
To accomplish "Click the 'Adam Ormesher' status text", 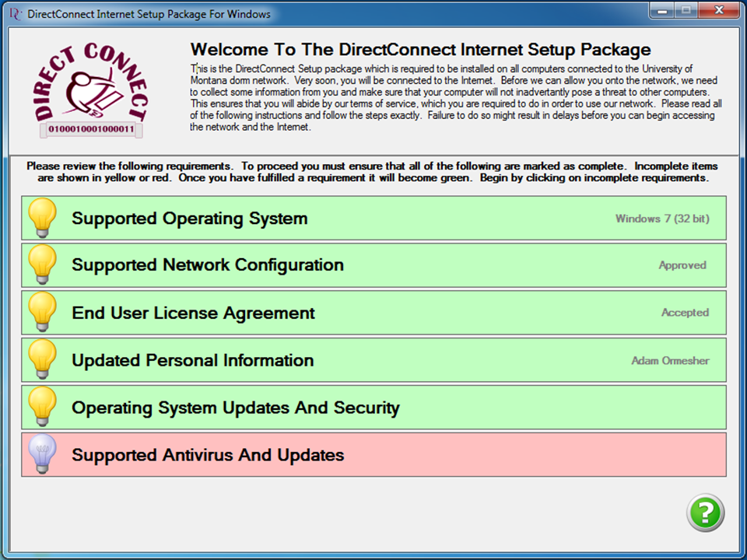I will (670, 360).
